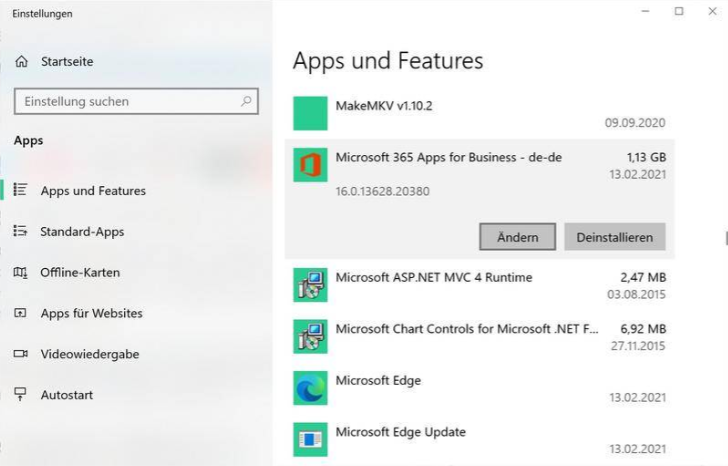Click the Ändern button
This screenshot has width=728, height=466.
[x=518, y=237]
